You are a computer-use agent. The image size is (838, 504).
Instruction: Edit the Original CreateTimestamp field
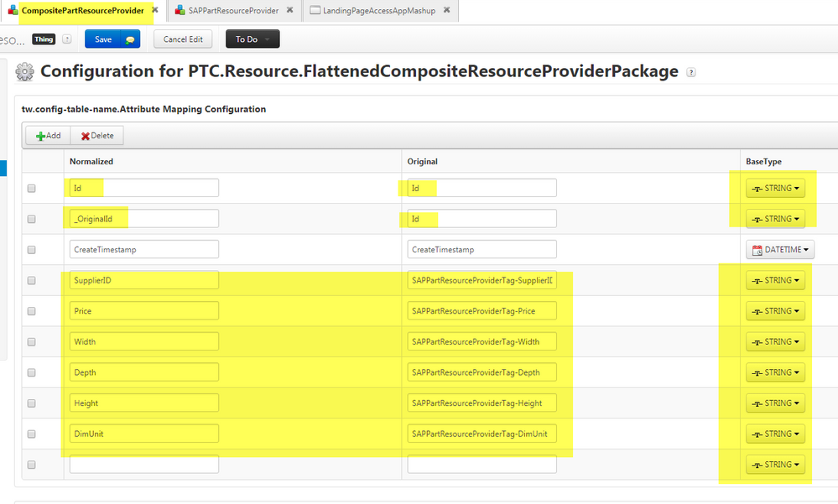click(x=481, y=250)
